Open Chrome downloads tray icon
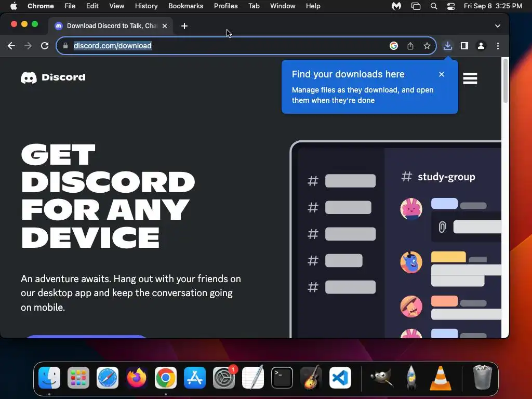 [x=447, y=46]
